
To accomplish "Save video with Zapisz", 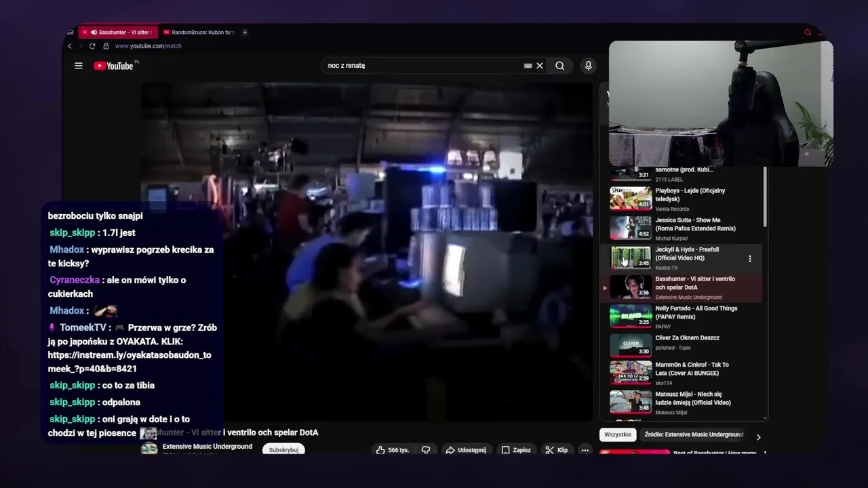I will [515, 450].
